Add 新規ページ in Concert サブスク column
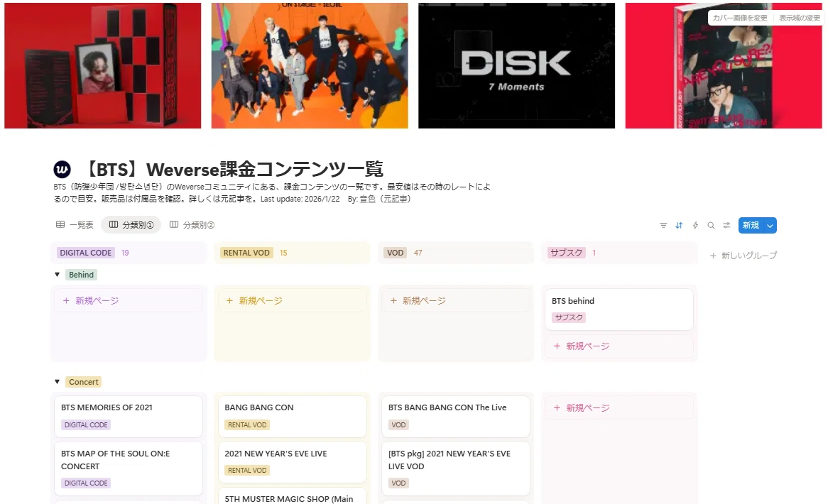The height and width of the screenshot is (504, 828). pos(619,408)
